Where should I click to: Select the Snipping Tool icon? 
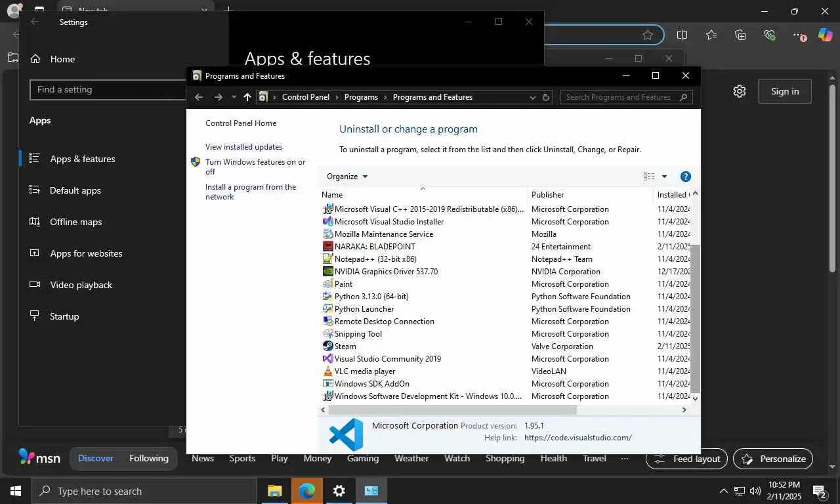coord(328,334)
